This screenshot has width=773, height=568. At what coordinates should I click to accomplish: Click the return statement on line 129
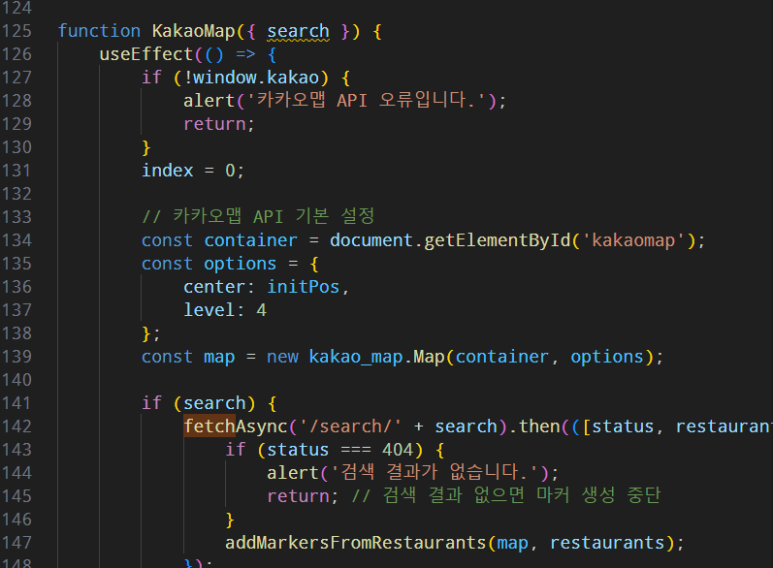point(218,124)
